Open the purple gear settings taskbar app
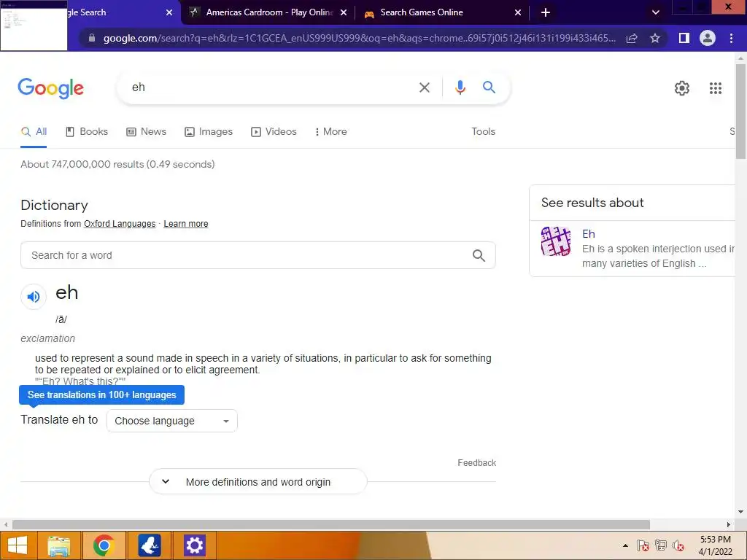This screenshot has width=747, height=560. [x=194, y=545]
